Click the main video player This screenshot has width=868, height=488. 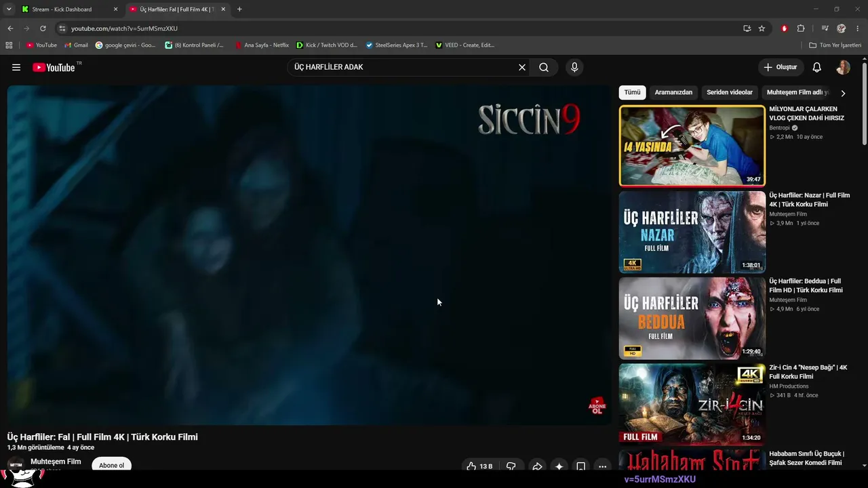(309, 255)
